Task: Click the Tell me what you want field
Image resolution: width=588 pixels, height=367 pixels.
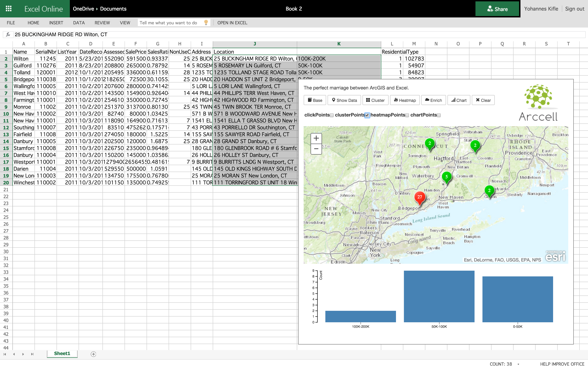Action: [168, 23]
